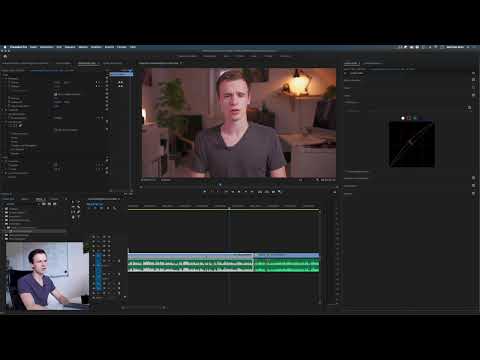
Task: Click the control point on RGB curve
Action: pyautogui.click(x=410, y=142)
